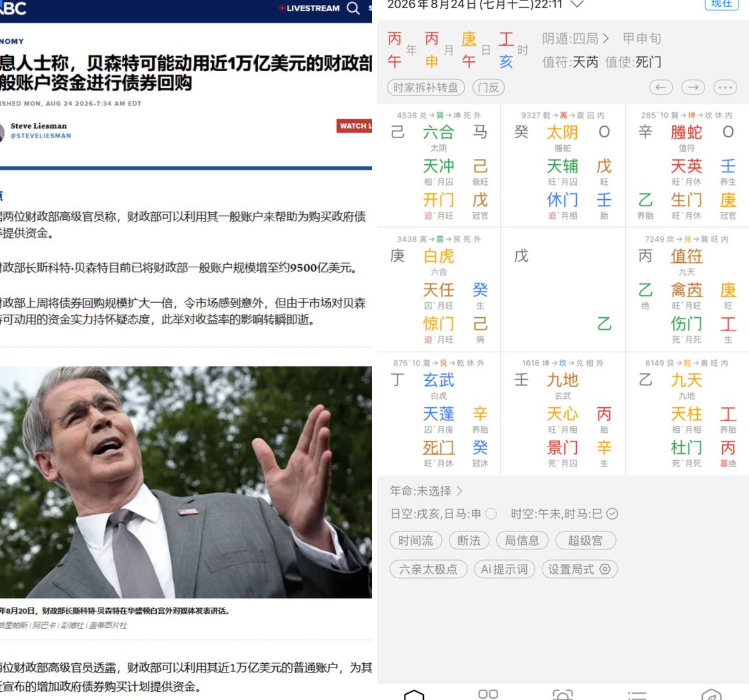Expand the date-time picker chevron
This screenshot has width=749, height=700.
coord(577,4)
